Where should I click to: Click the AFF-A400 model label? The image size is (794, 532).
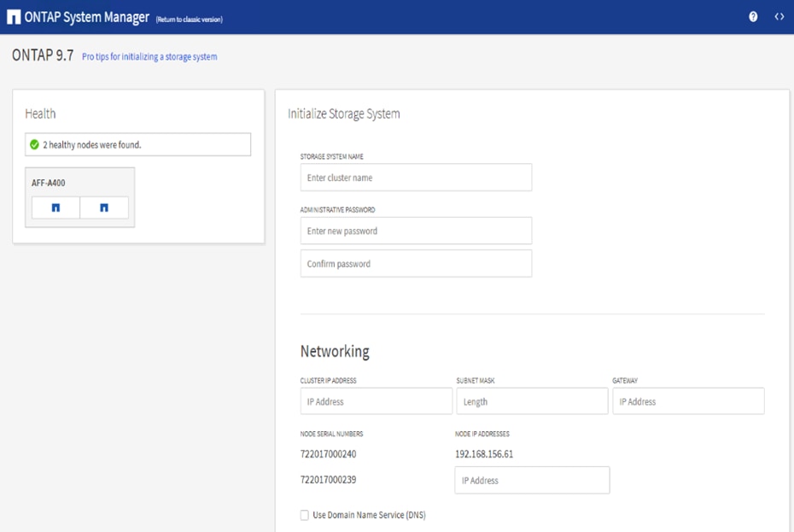coord(48,183)
